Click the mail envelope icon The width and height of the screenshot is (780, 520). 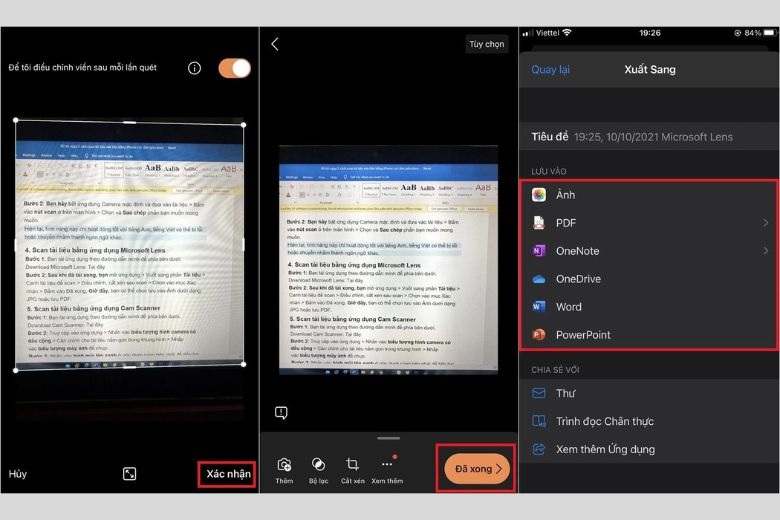(539, 393)
